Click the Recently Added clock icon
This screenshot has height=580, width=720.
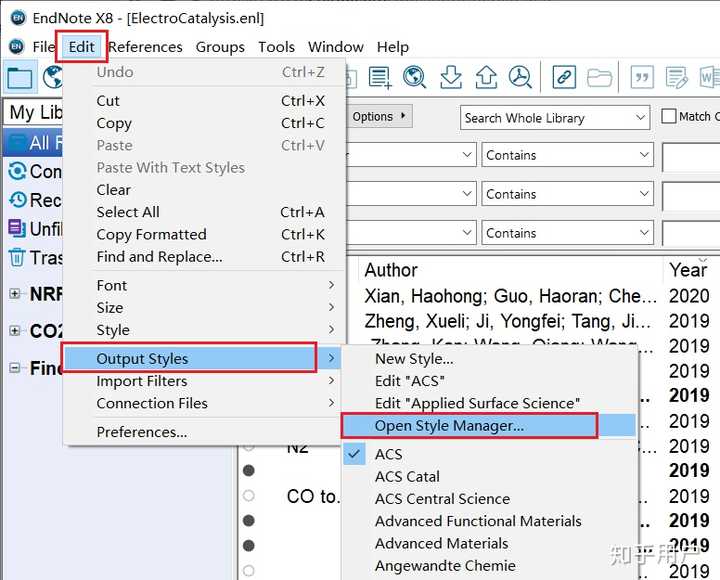(x=17, y=200)
